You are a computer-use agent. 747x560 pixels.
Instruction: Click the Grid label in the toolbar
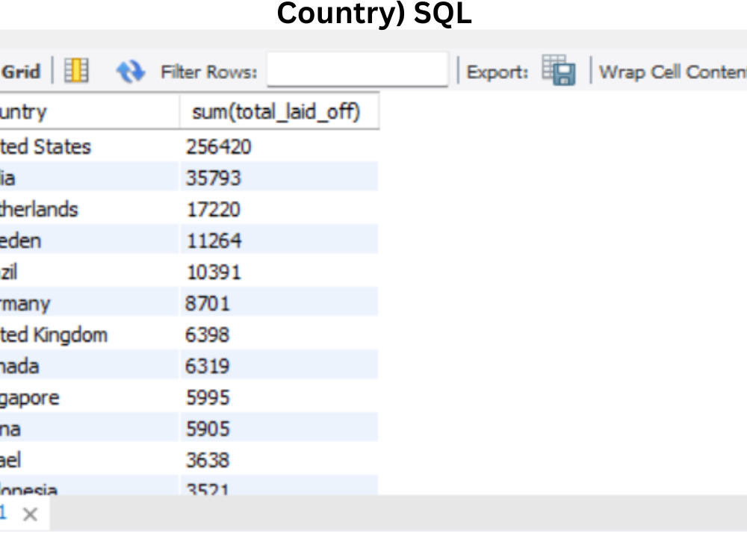tap(20, 72)
